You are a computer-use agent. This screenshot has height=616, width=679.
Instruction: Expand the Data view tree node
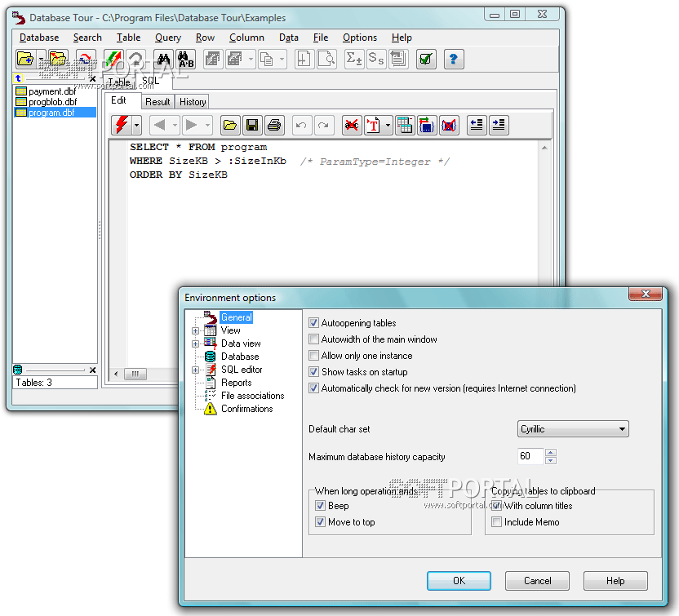click(x=195, y=343)
